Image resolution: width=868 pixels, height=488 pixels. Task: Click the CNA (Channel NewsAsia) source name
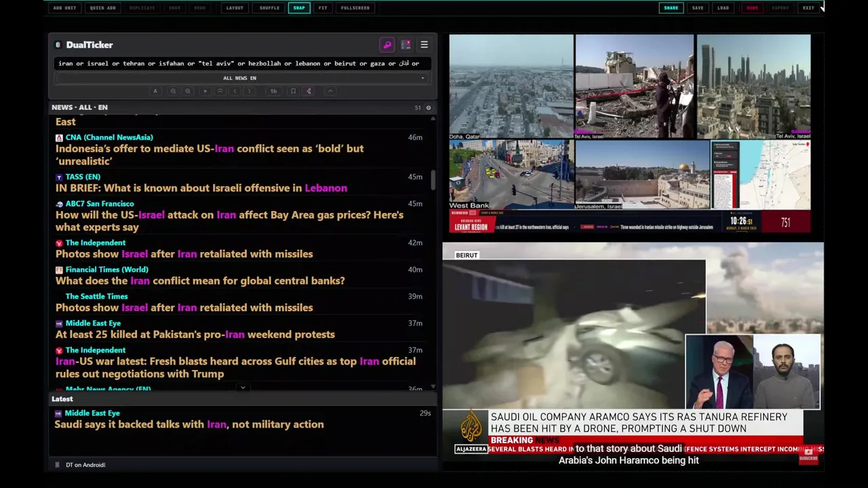pos(109,138)
